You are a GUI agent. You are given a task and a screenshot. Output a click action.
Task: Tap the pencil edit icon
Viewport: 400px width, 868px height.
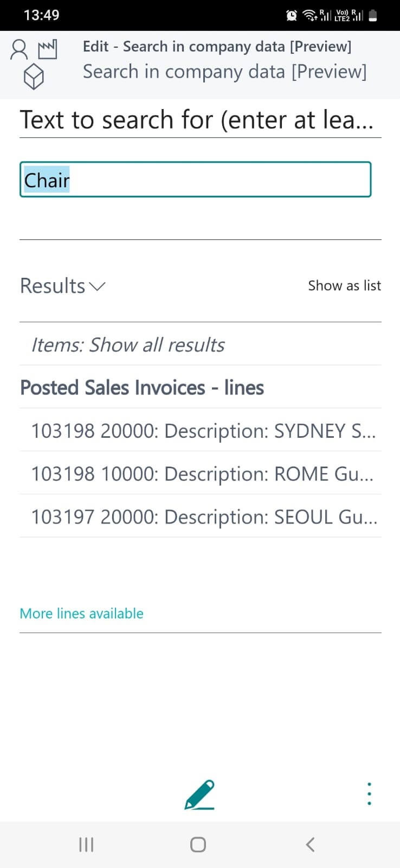[199, 795]
